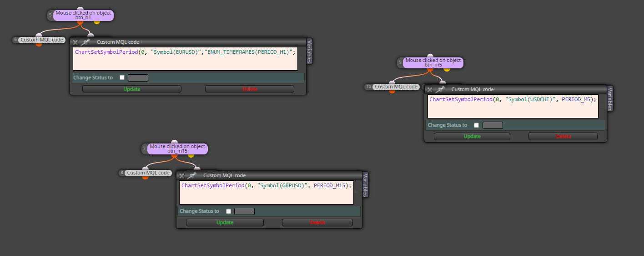Open the Variables tab on EURUSD dialog
644x256 pixels.
pos(309,51)
